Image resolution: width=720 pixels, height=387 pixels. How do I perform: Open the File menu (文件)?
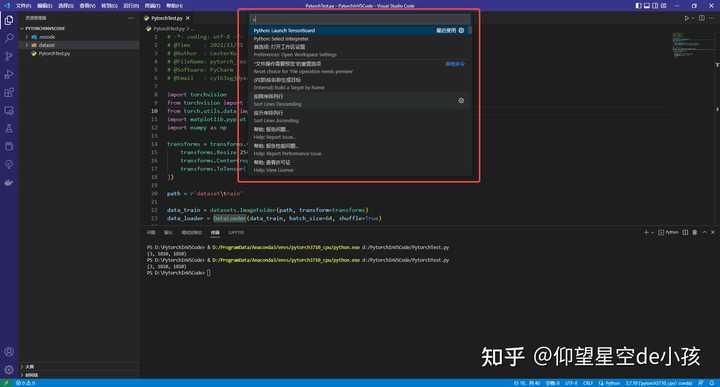[23, 6]
